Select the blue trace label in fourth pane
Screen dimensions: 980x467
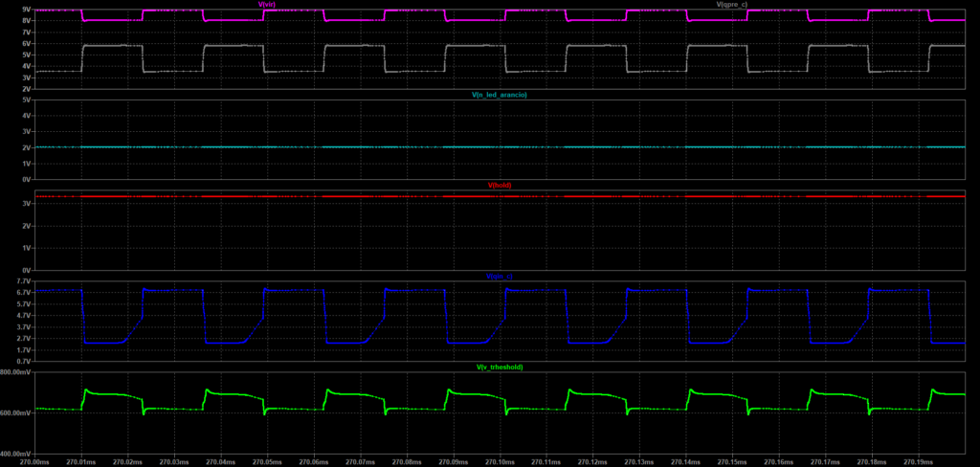tap(500, 277)
